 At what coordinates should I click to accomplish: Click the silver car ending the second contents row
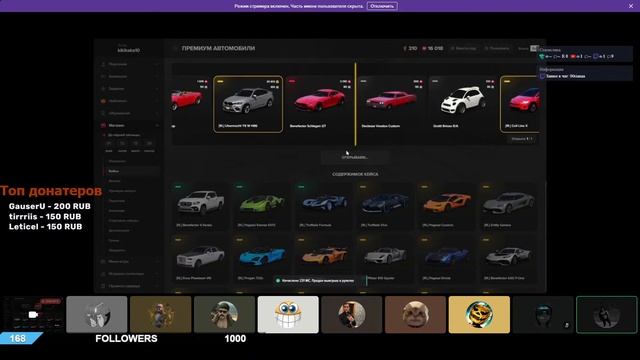pyautogui.click(x=509, y=259)
